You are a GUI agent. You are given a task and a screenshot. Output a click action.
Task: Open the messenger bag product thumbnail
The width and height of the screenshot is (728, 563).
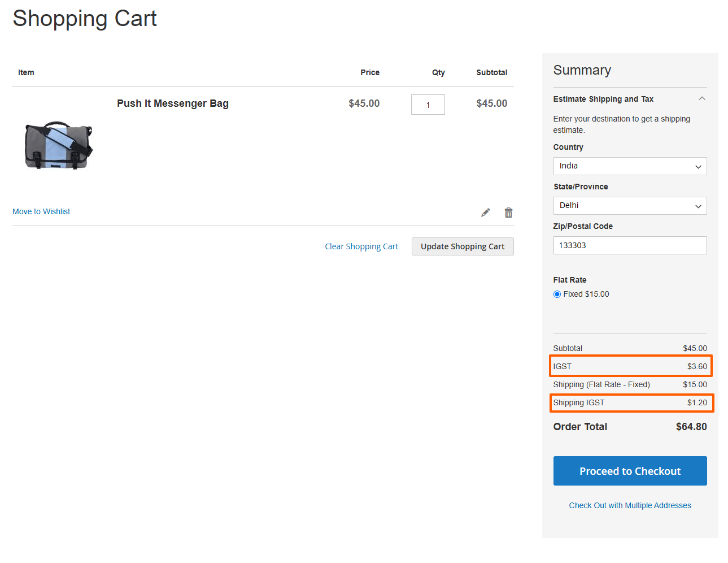[59, 145]
